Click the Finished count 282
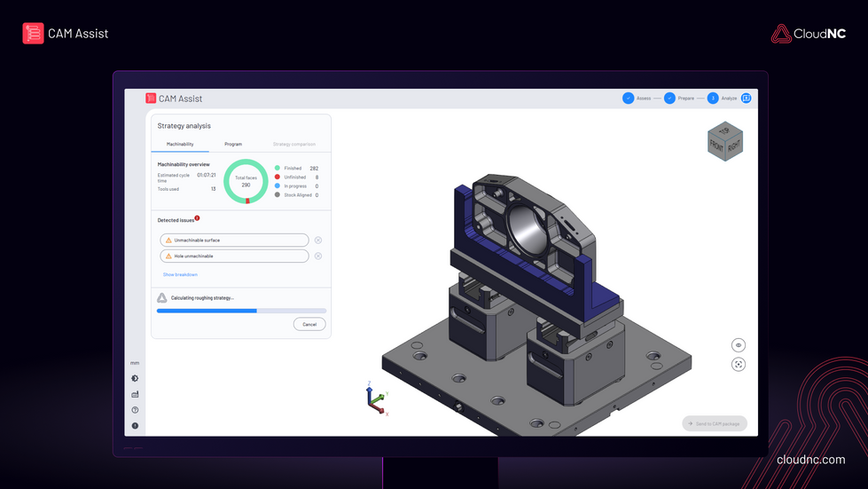The height and width of the screenshot is (489, 868). tap(314, 169)
